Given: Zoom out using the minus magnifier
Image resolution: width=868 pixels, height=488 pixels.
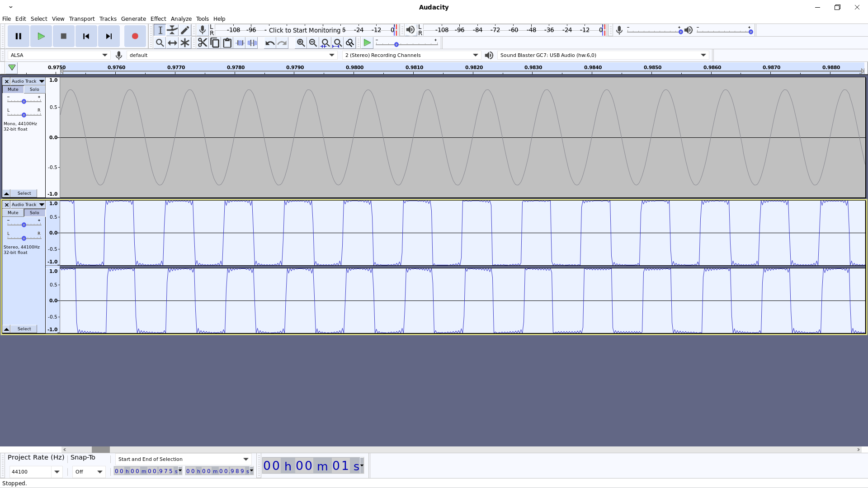Looking at the screenshot, I should click(313, 43).
